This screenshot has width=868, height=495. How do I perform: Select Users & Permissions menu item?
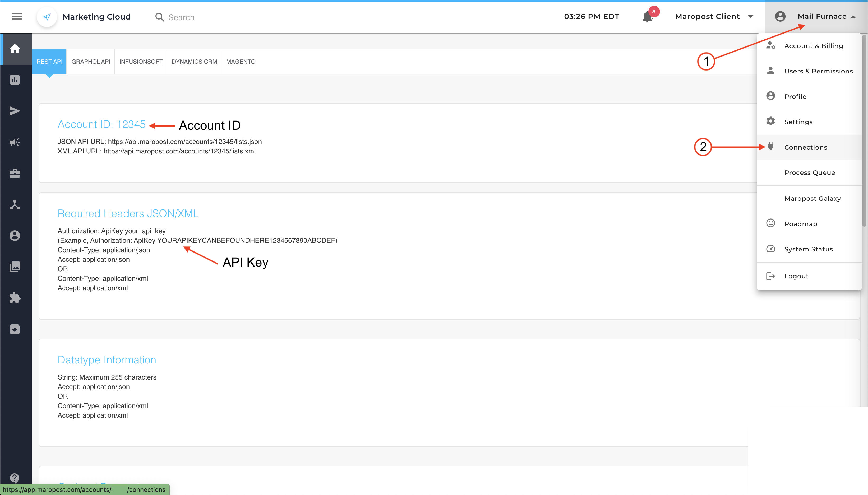[x=809, y=71]
